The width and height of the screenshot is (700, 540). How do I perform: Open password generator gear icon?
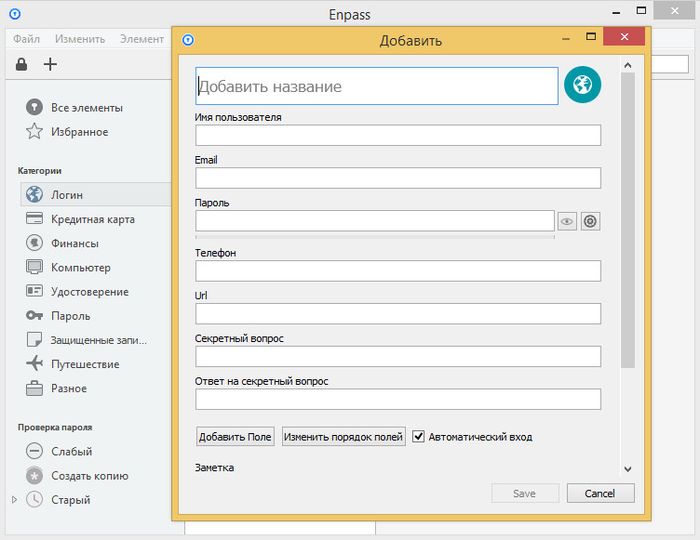click(590, 221)
